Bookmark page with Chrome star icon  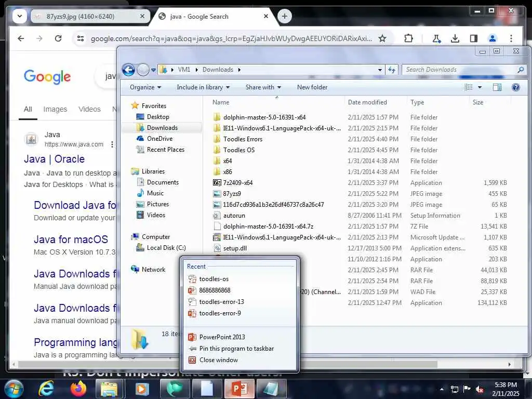click(382, 38)
